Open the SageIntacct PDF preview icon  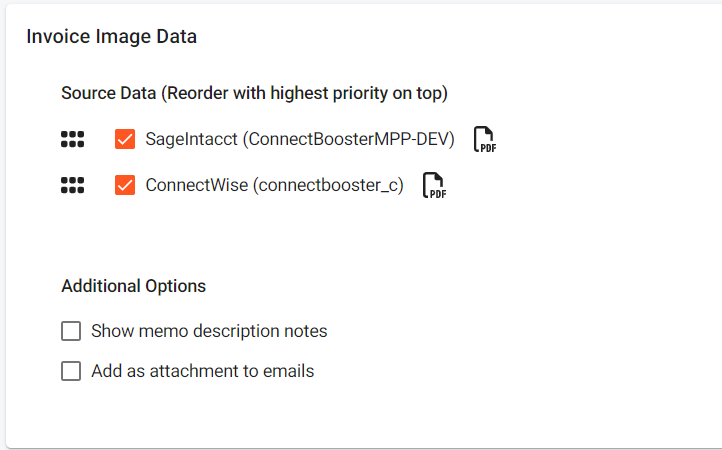click(485, 140)
